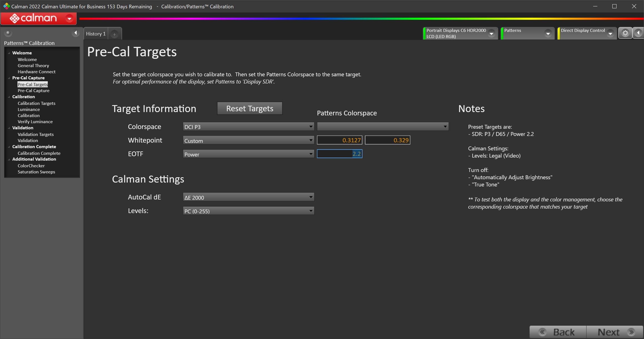Open Direct Display Control dropdown
The image size is (644, 339).
pos(610,34)
